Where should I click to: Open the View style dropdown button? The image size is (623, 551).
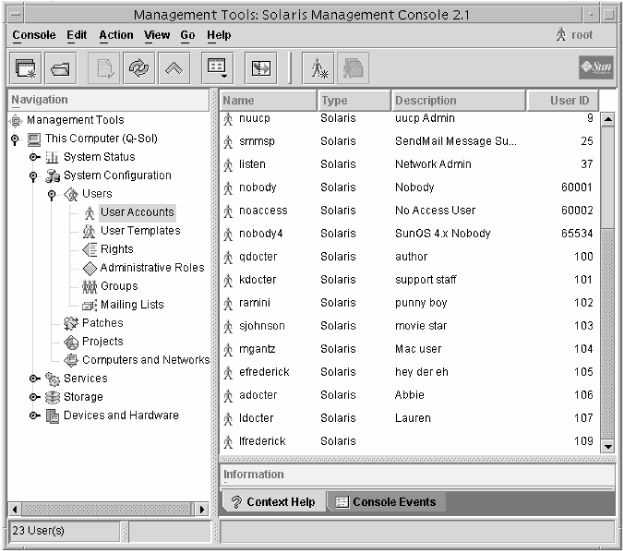(215, 68)
